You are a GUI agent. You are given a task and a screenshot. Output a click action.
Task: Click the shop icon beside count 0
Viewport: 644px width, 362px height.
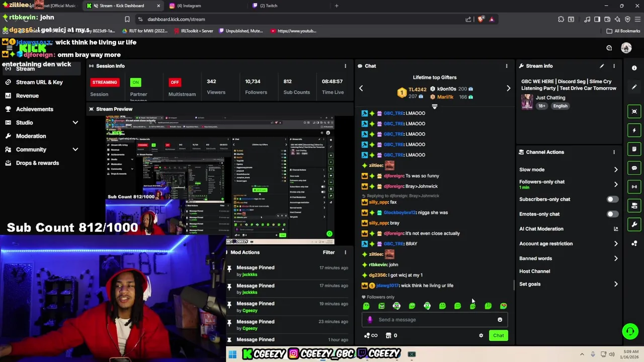click(388, 335)
